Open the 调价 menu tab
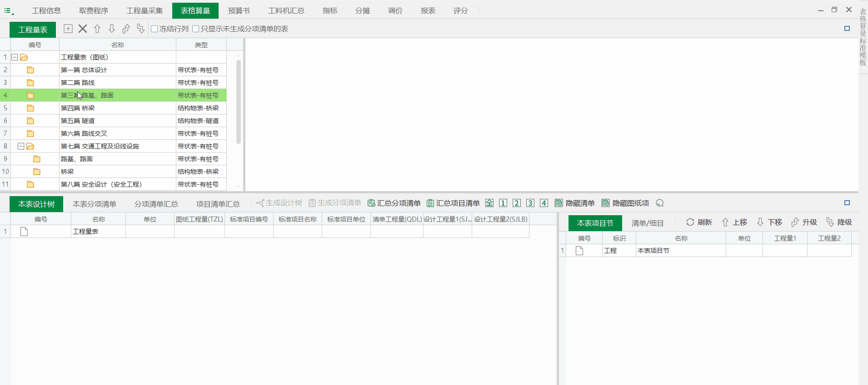 click(395, 10)
